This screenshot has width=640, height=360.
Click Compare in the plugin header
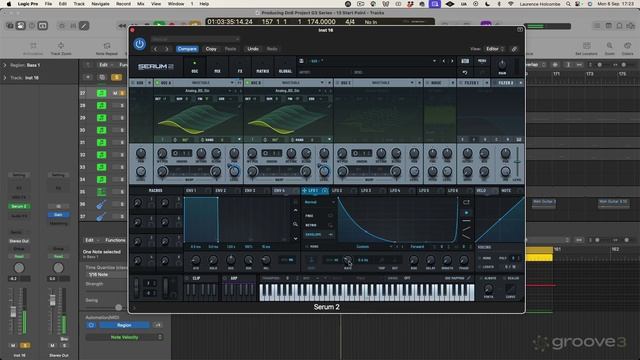[187, 49]
